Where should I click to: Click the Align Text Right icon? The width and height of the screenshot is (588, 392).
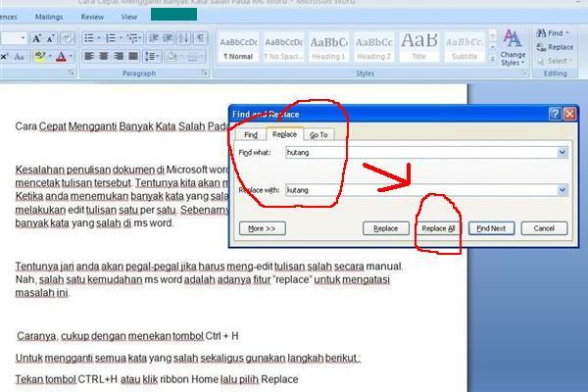click(x=119, y=56)
